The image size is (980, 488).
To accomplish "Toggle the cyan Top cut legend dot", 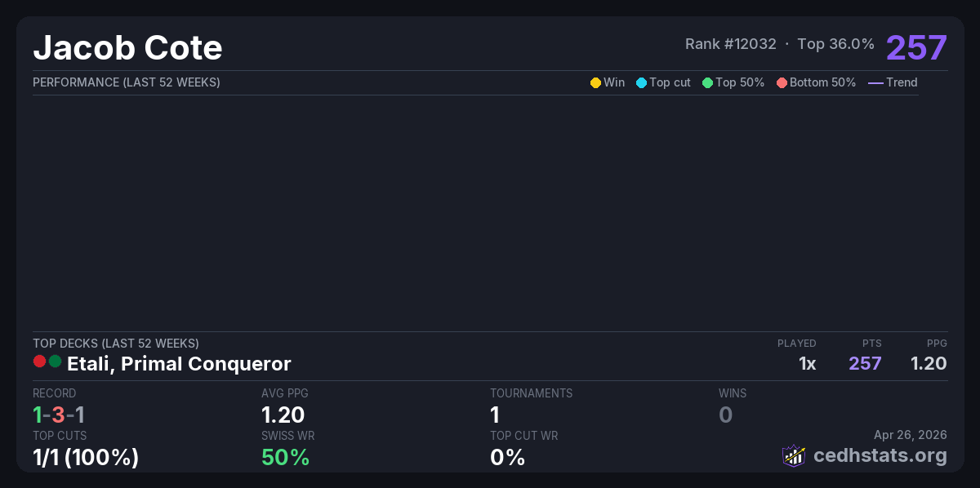I will click(x=641, y=82).
